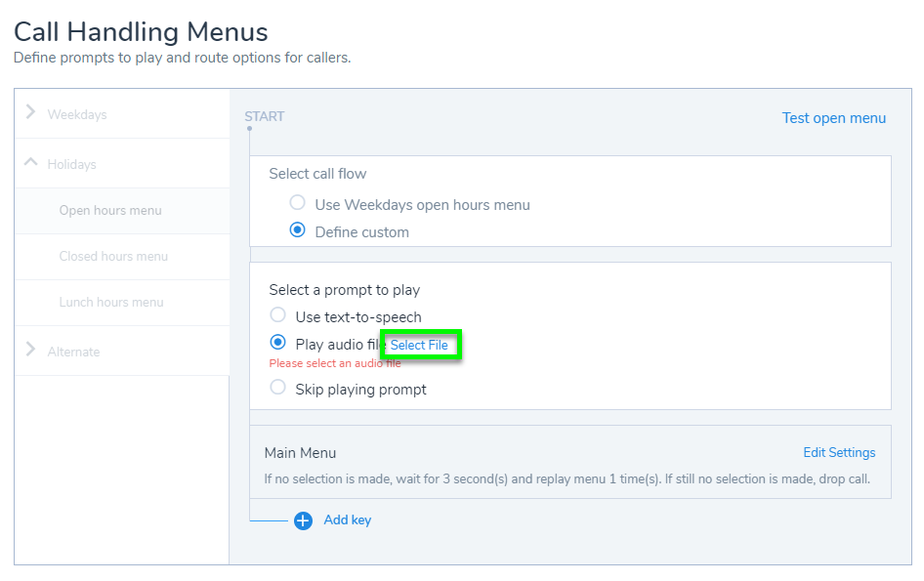Select Use text-to-speech radio button
Image resolution: width=924 pixels, height=581 pixels.
click(x=278, y=316)
